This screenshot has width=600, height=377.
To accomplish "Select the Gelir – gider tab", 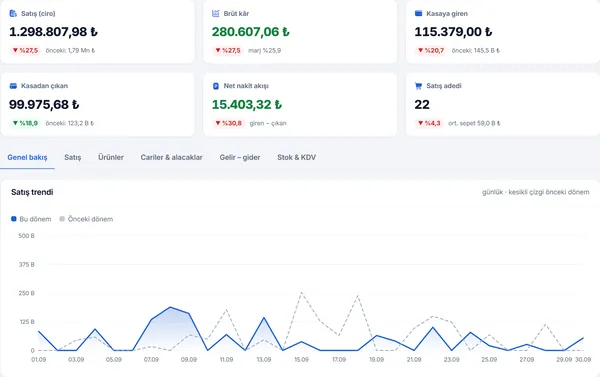I will (x=240, y=157).
